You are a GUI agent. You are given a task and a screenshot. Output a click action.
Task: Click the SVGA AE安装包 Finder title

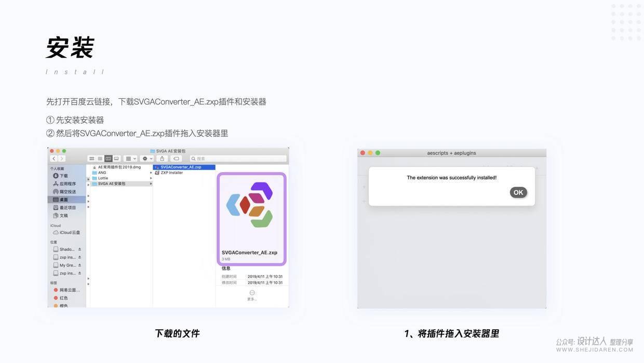tap(167, 151)
